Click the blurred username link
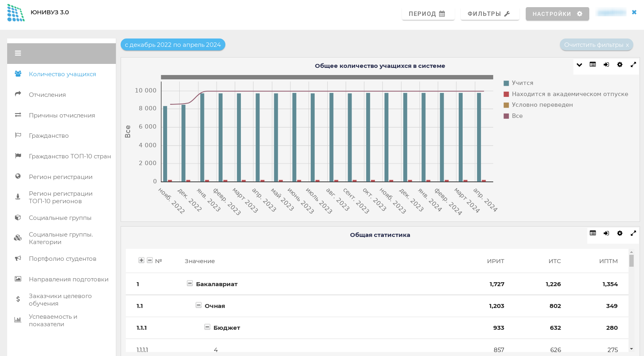Viewport: 644px width, 356px height. pos(611,13)
